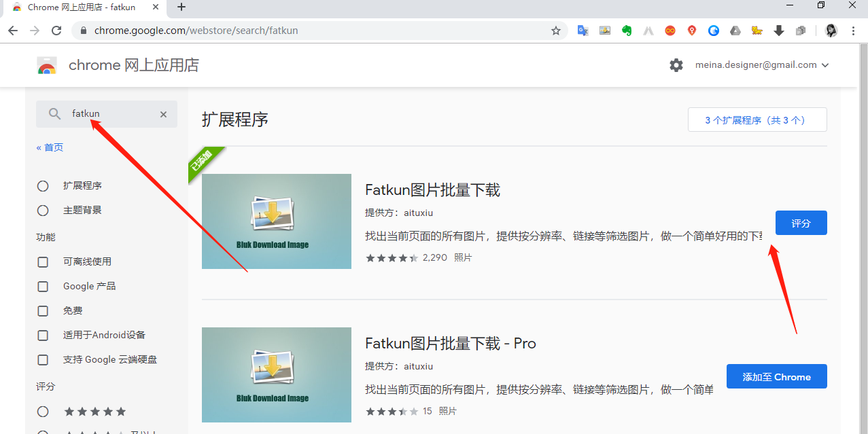The width and height of the screenshot is (868, 434).
Task: Click the red map pin extension icon
Action: (x=692, y=31)
